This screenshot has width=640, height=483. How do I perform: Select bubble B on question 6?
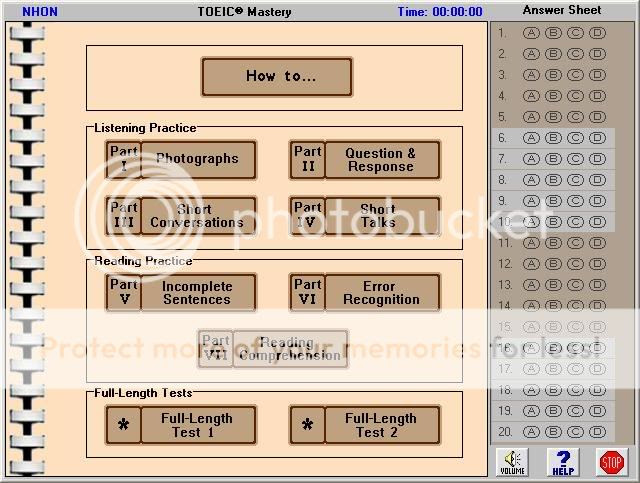[553, 138]
